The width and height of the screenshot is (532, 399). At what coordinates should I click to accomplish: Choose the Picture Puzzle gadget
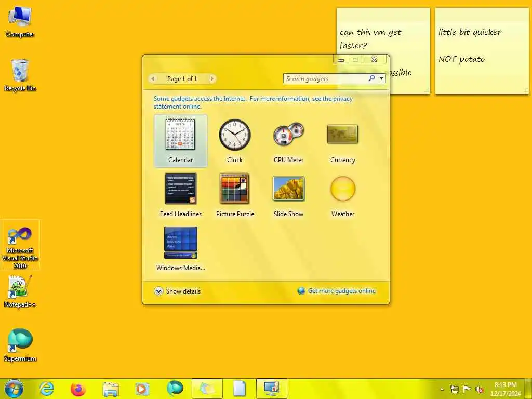coord(235,195)
